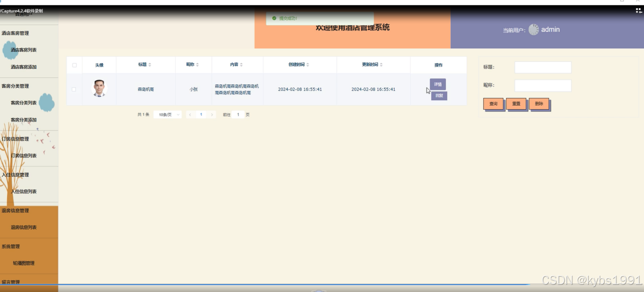
Task: Click the admin username text
Action: point(550,29)
